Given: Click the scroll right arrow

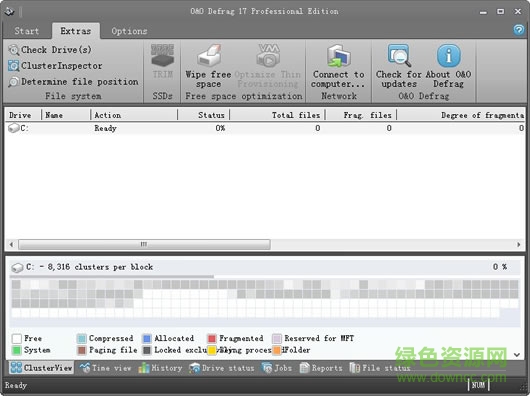Looking at the screenshot, I should 519,244.
